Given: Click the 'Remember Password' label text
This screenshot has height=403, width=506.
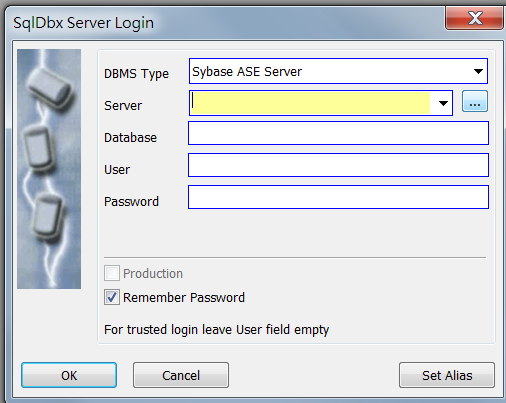Looking at the screenshot, I should tap(184, 297).
